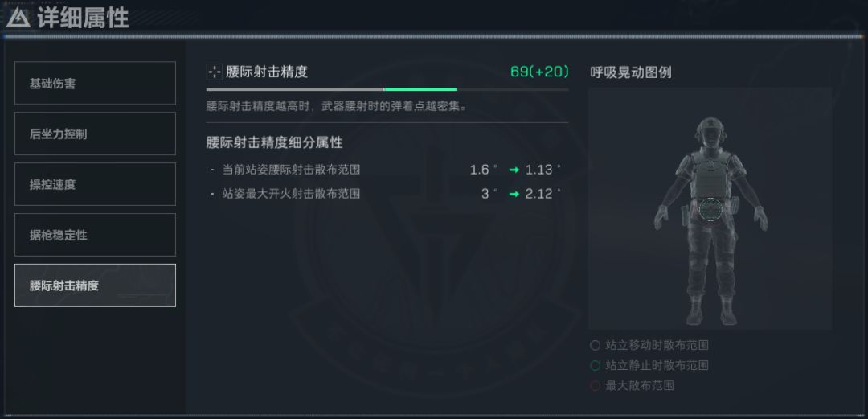Click the 呼吸晃动图例 heading
This screenshot has width=868, height=419.
pyautogui.click(x=631, y=72)
